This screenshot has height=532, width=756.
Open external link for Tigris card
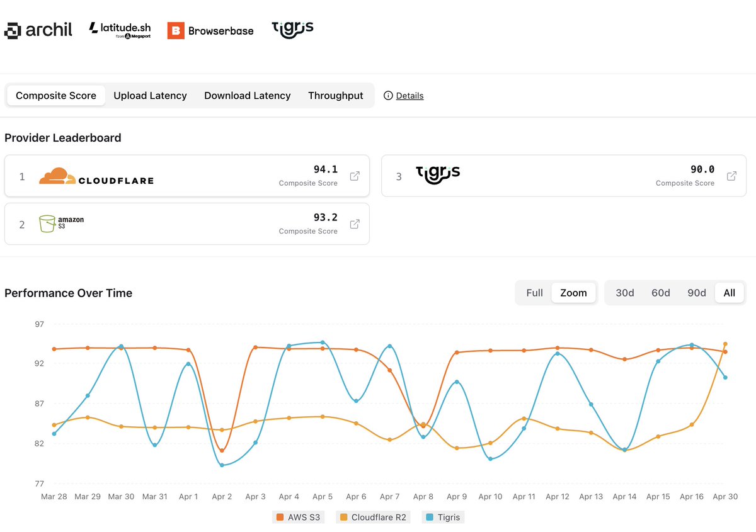[731, 176]
